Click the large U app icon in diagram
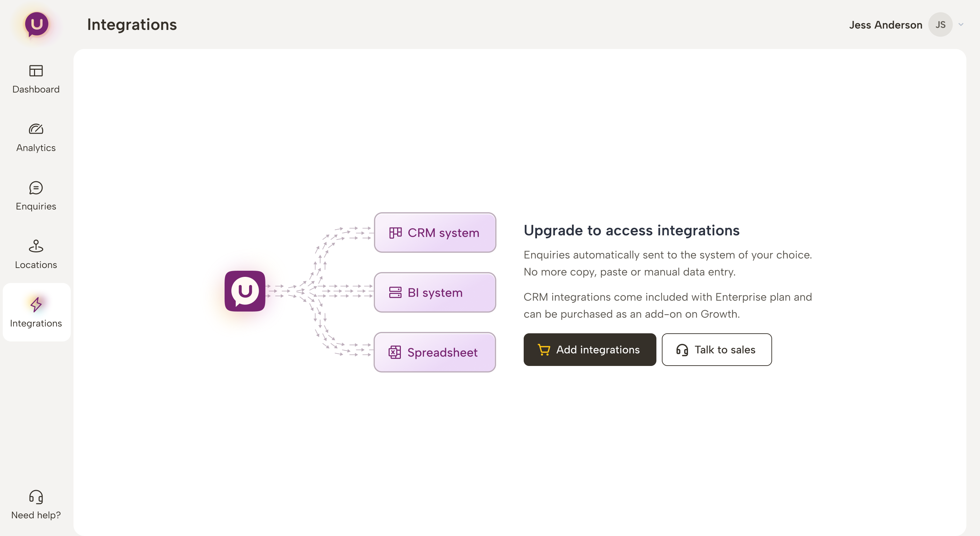The width and height of the screenshot is (980, 536). (x=245, y=291)
